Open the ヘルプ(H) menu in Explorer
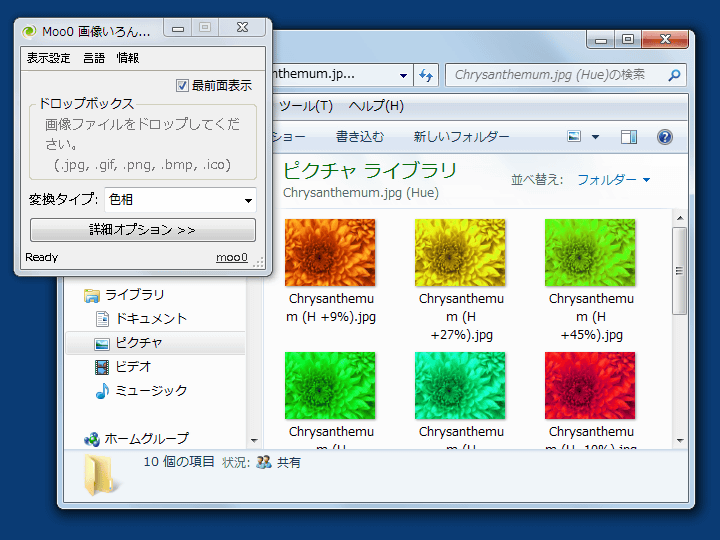This screenshot has height=540, width=720. tap(376, 106)
